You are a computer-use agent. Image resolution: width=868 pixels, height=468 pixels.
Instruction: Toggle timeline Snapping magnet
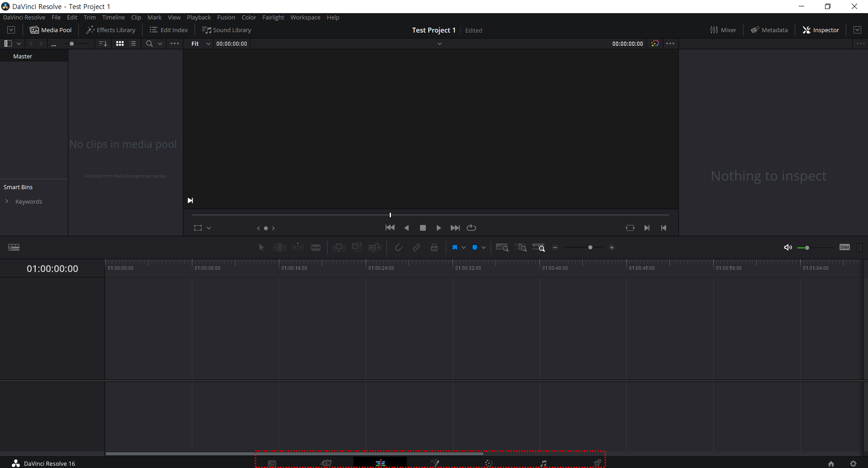coord(399,248)
